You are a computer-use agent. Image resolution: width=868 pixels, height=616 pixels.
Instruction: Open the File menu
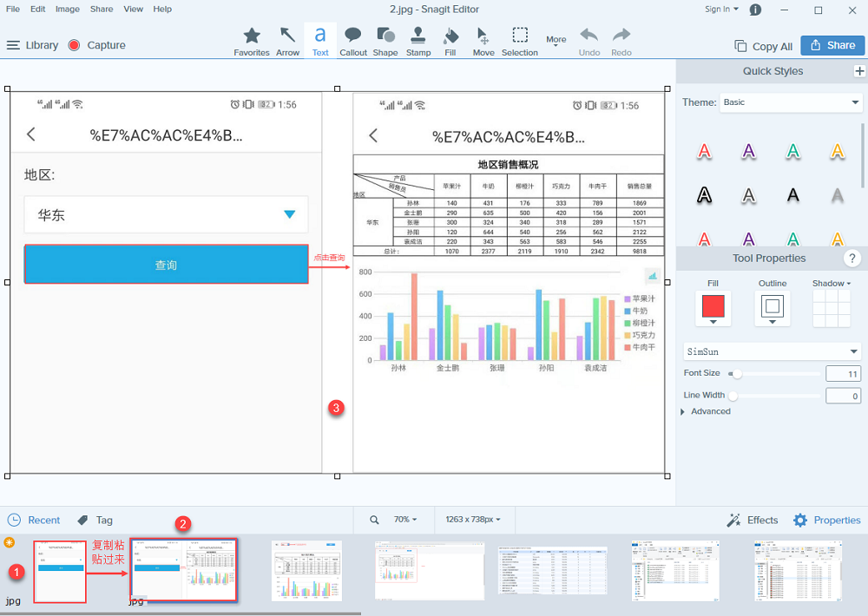pos(13,9)
